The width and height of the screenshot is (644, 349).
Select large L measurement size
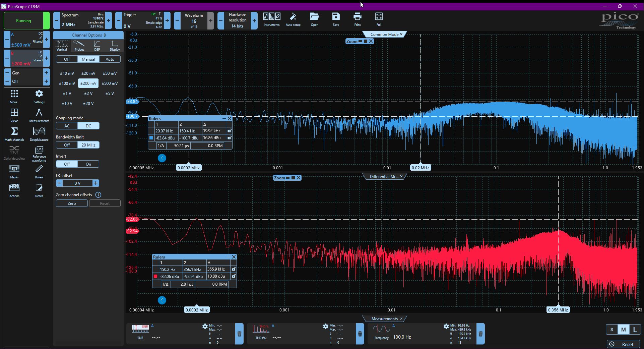tap(635, 330)
